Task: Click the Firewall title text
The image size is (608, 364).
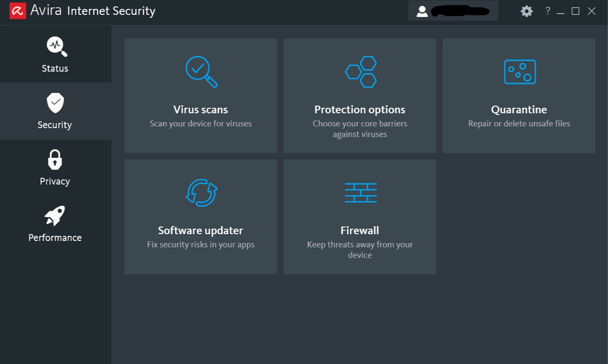Action: click(360, 230)
